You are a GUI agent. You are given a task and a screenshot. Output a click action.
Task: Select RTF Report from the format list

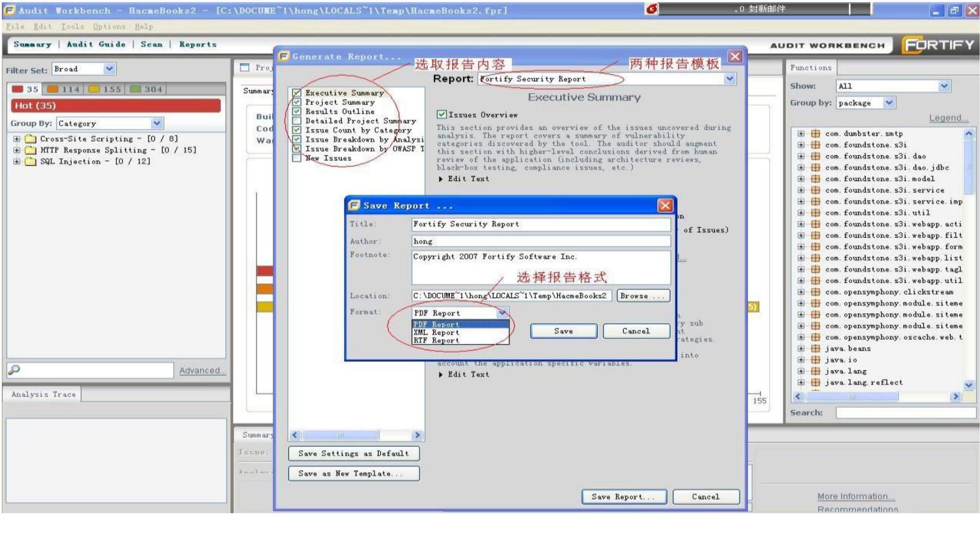(x=437, y=341)
